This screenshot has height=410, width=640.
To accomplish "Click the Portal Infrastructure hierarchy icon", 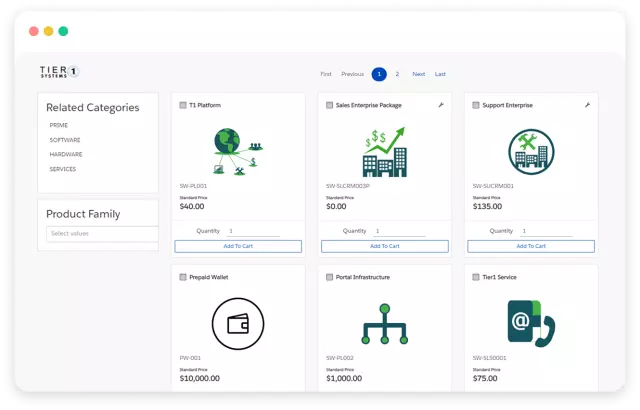I will [384, 324].
